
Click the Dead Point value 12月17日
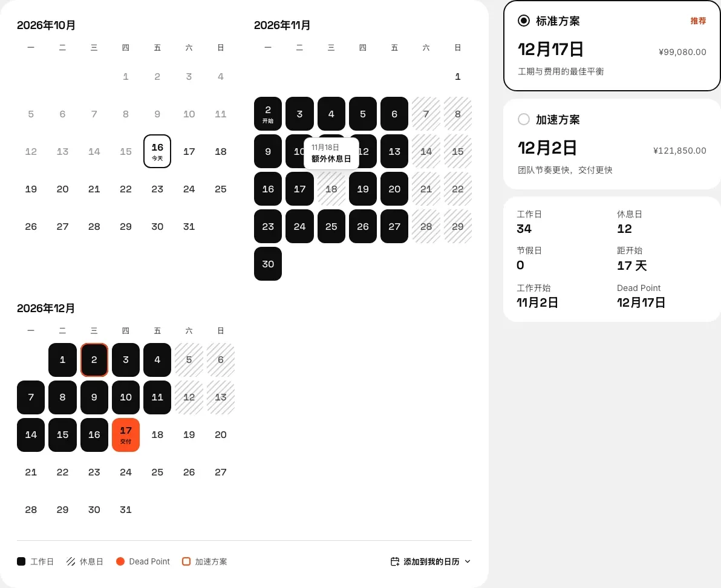pyautogui.click(x=641, y=302)
